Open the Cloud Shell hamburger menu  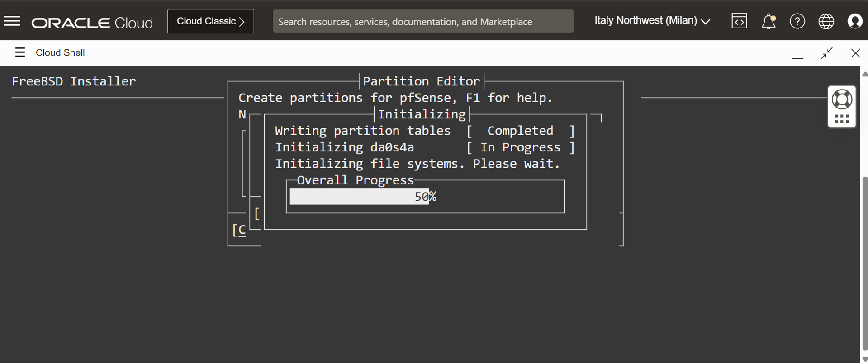coord(20,52)
